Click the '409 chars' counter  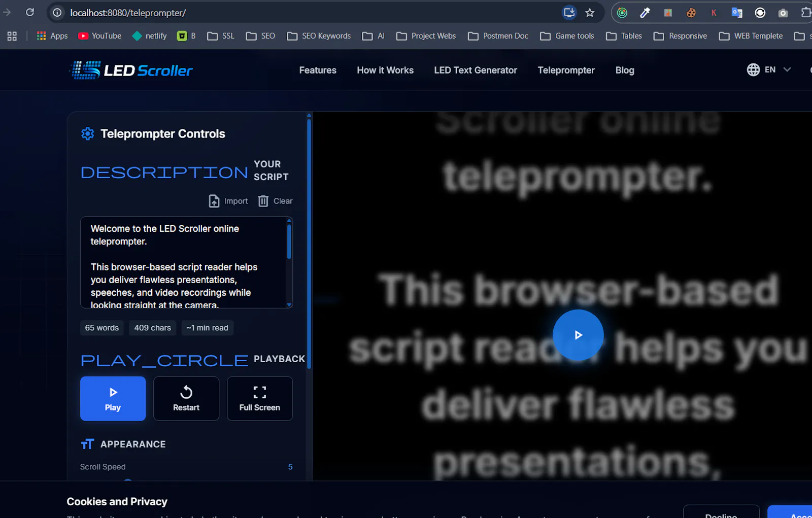pyautogui.click(x=153, y=328)
